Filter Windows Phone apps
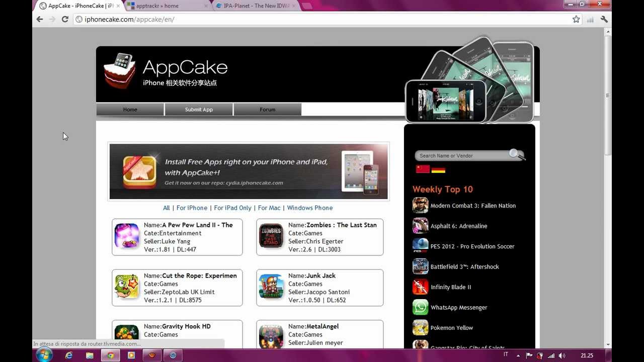 (310, 208)
